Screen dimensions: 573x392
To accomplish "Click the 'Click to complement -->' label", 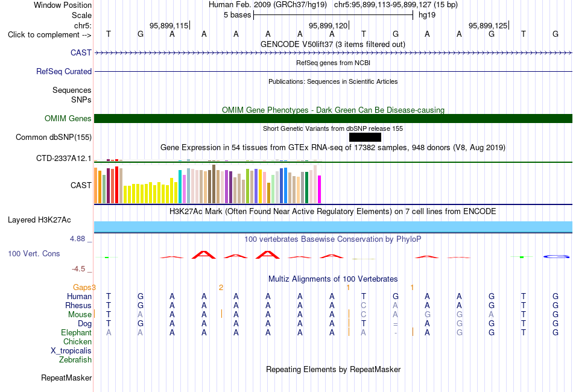I will click(49, 35).
